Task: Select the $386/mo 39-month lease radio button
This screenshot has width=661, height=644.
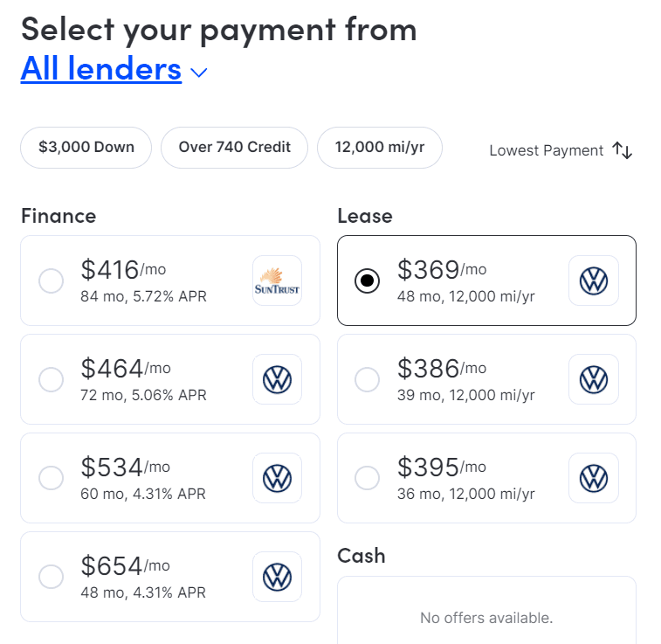Action: point(368,379)
